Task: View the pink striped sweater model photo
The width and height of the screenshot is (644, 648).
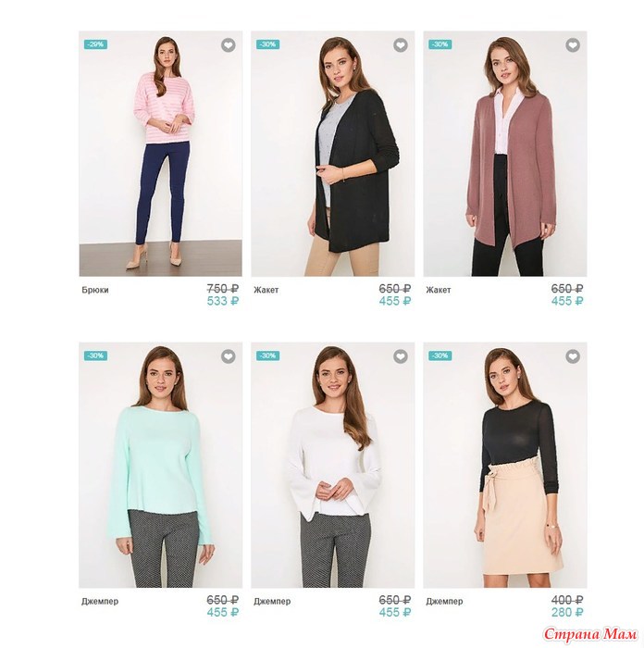Action: (x=161, y=154)
